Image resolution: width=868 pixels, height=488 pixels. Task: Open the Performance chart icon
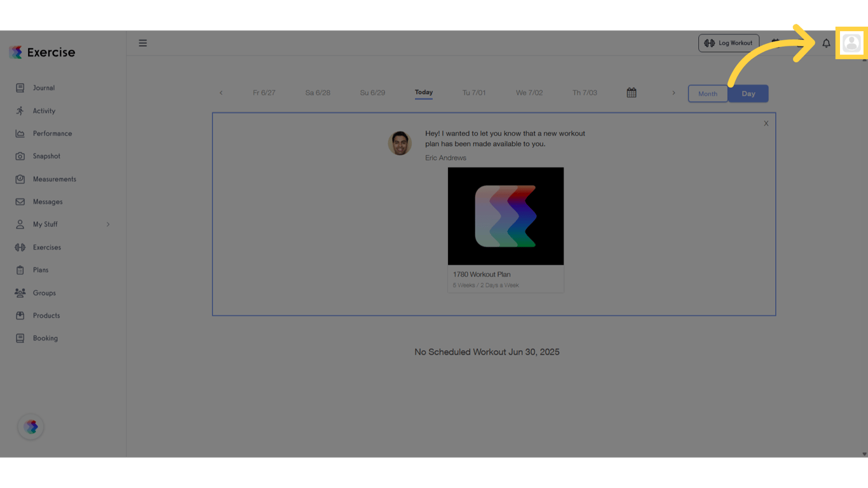21,133
